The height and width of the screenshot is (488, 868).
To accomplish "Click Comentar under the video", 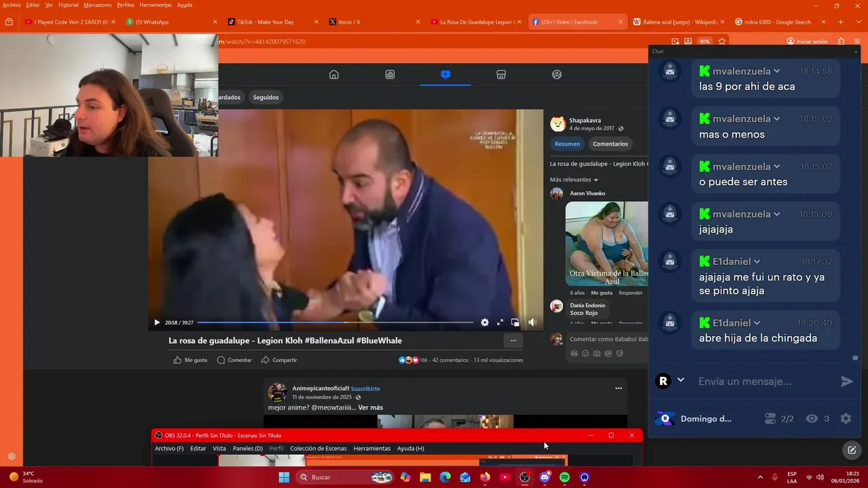I will [x=235, y=360].
